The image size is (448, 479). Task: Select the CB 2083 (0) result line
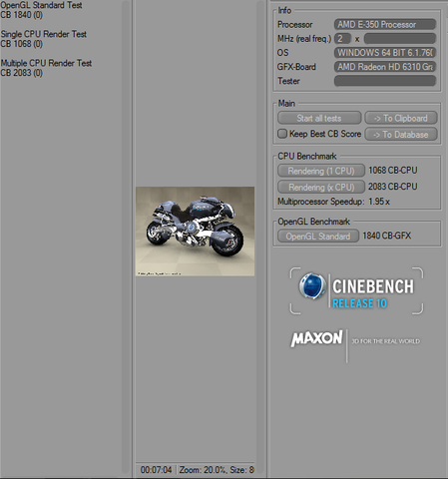click(22, 73)
